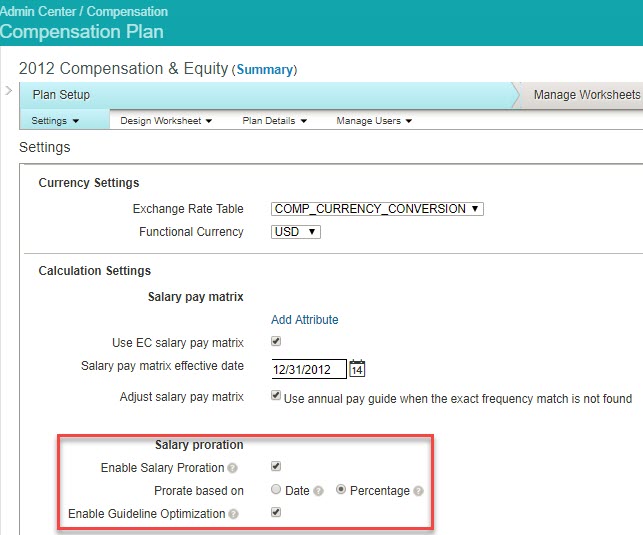The width and height of the screenshot is (643, 535).
Task: Open the calendar date picker icon
Action: (357, 369)
